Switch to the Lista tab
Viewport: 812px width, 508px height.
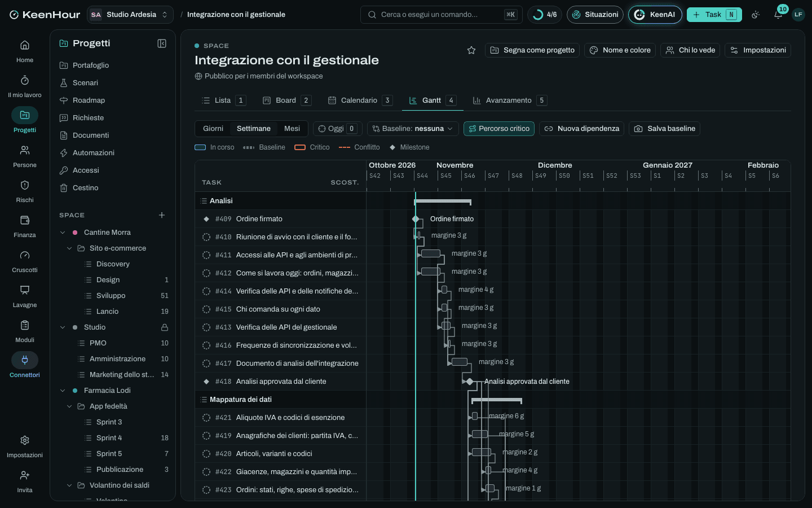[223, 100]
